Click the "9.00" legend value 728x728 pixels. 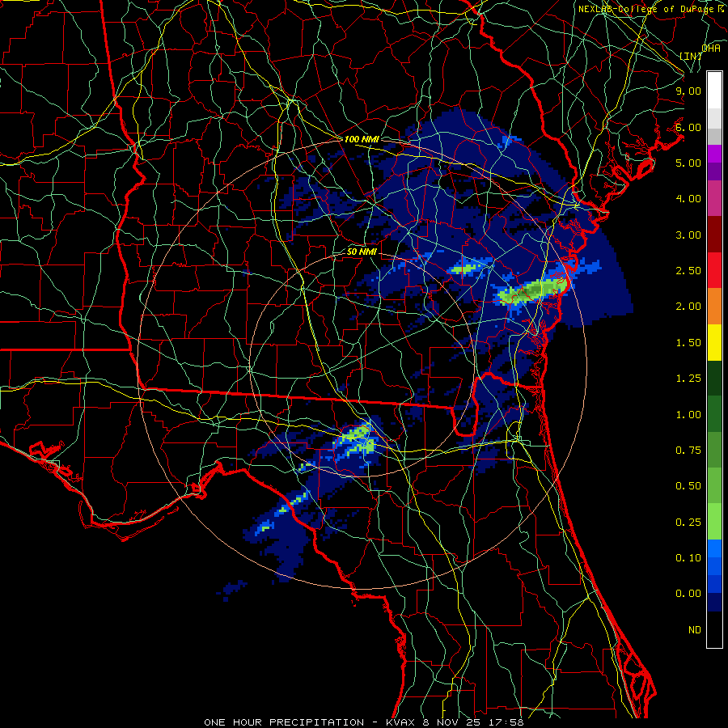pyautogui.click(x=688, y=91)
